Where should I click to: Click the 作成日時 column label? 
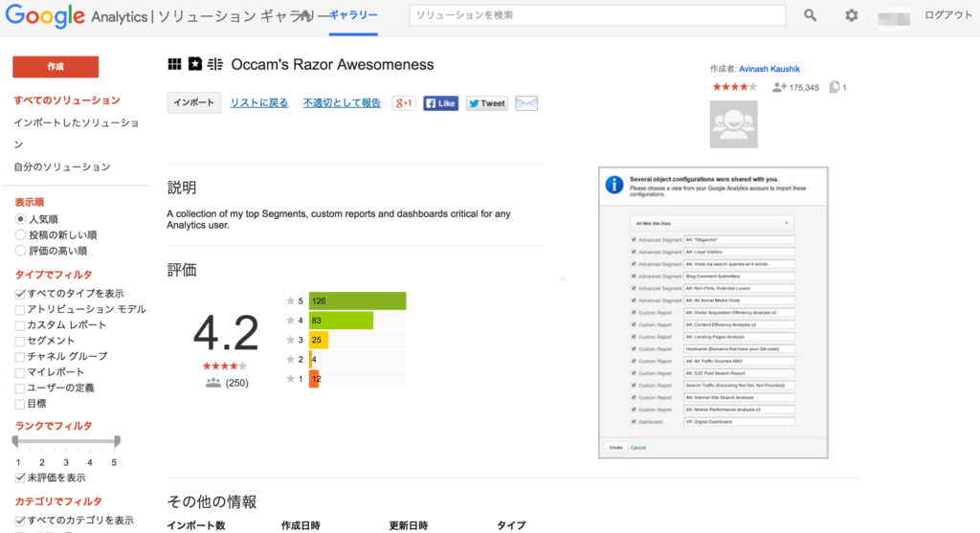click(301, 525)
